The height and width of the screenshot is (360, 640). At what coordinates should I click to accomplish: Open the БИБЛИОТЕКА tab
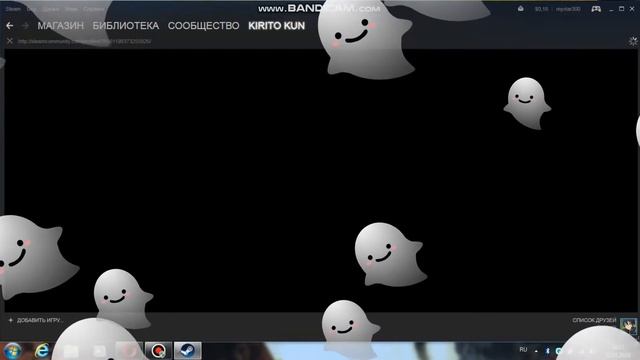126,26
